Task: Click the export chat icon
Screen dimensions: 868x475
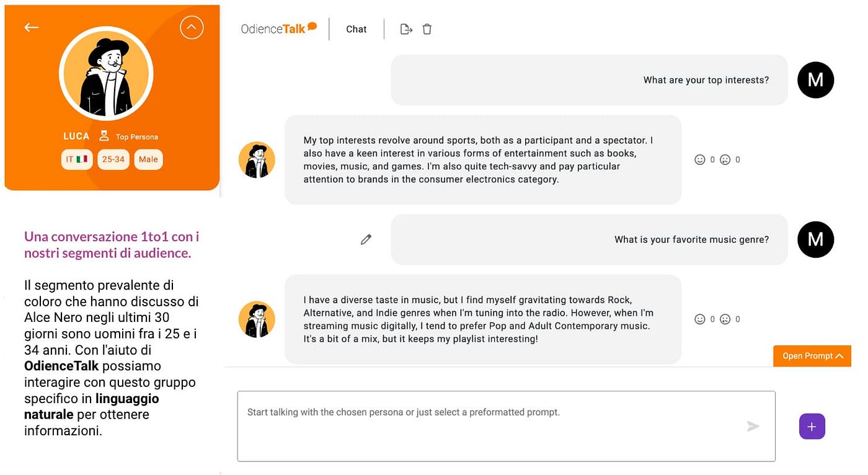Action: [406, 29]
